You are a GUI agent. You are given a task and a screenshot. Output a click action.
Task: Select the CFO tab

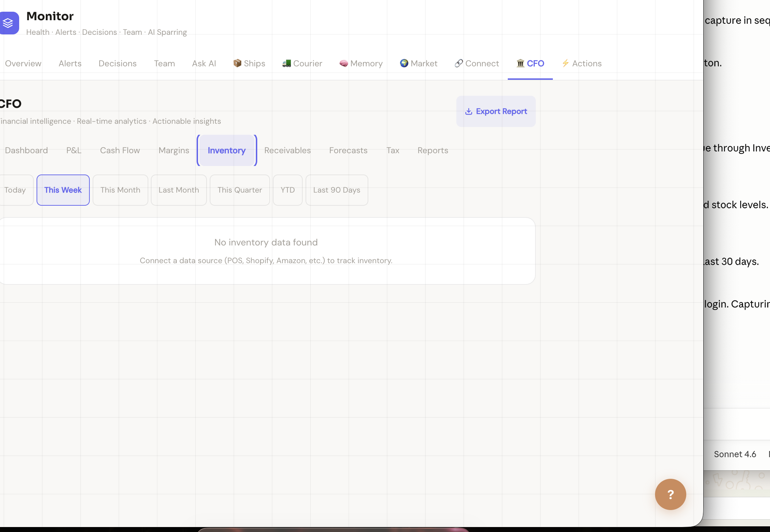[x=530, y=63]
